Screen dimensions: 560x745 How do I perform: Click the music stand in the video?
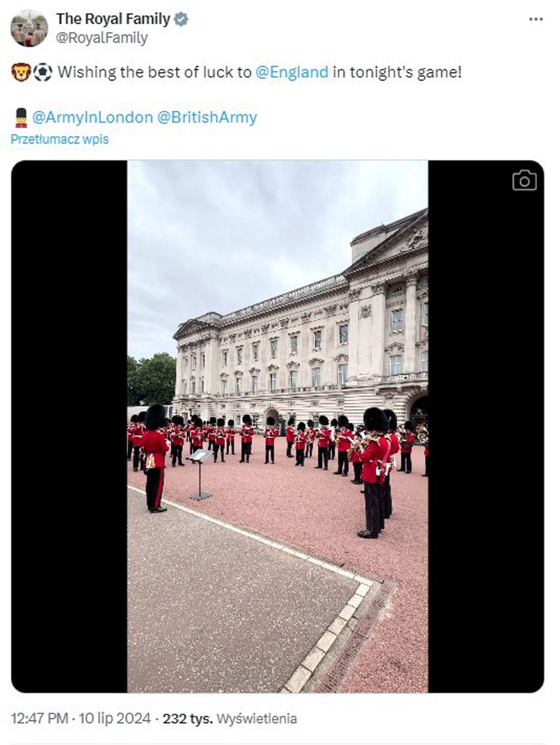[199, 474]
